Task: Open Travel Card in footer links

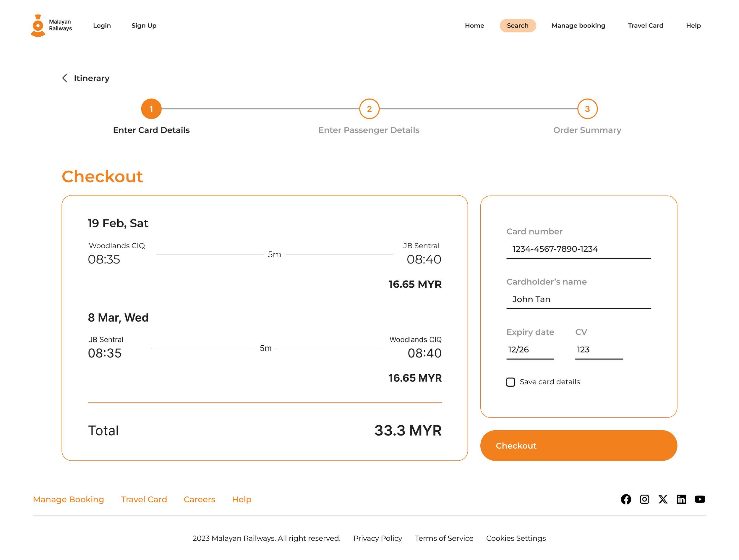Action: pos(144,499)
